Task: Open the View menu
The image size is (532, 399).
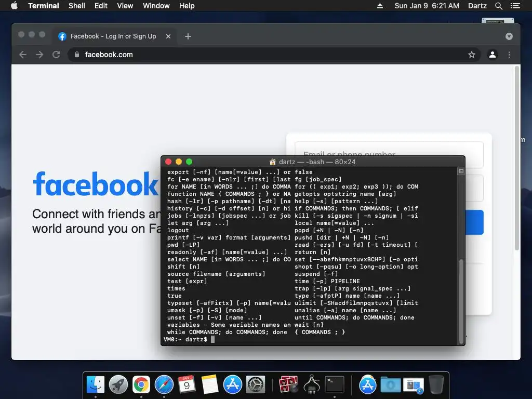Action: [x=125, y=6]
